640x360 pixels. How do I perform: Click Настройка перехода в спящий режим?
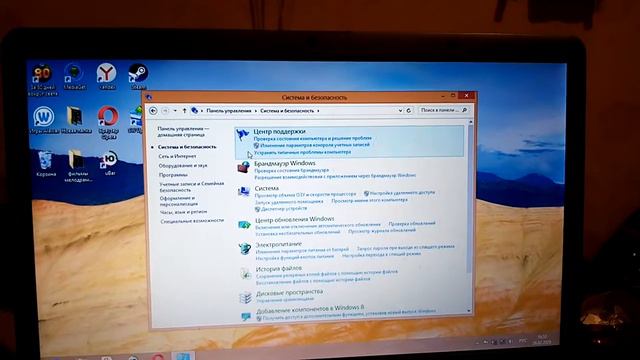381,254
